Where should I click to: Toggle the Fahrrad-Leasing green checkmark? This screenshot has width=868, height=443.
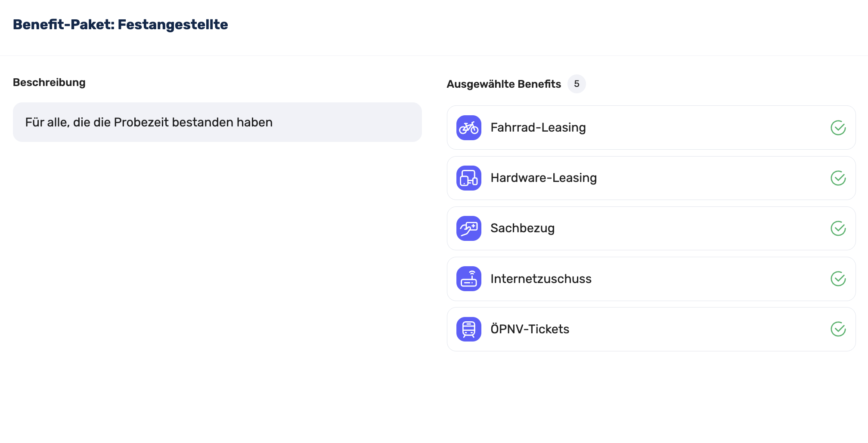838,128
